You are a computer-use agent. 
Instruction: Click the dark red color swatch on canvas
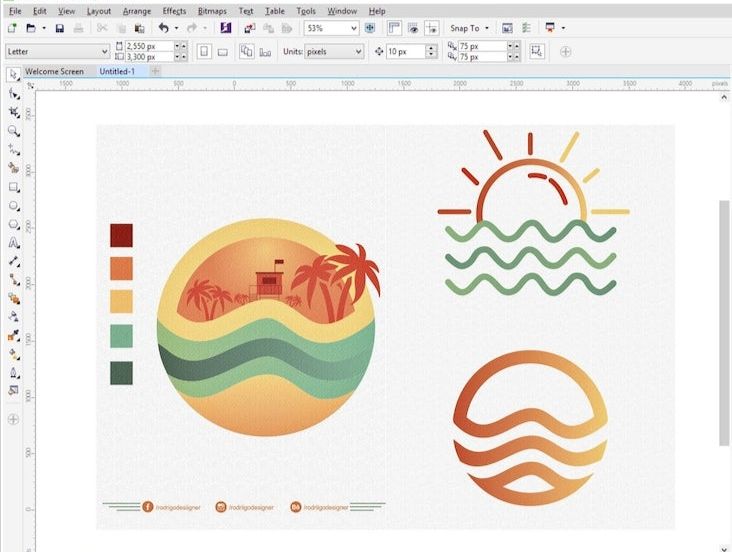(121, 235)
